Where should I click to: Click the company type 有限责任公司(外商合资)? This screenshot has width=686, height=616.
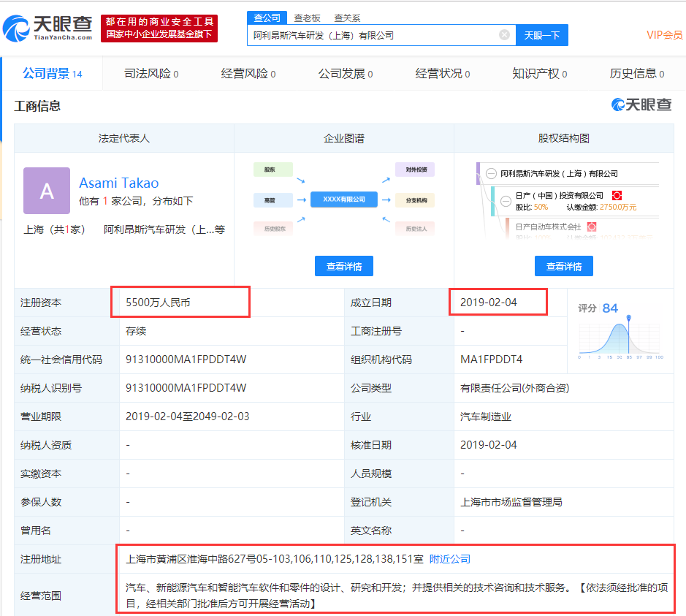(514, 388)
